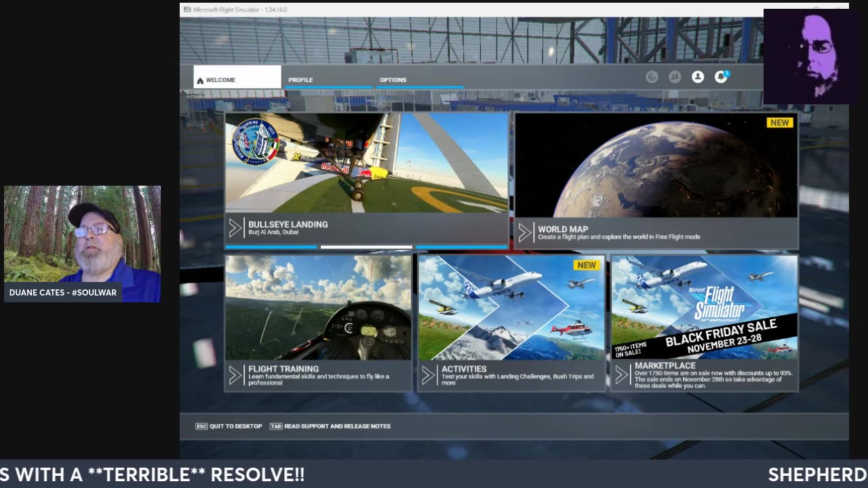
Task: Select the Flight Training tile
Action: click(318, 323)
